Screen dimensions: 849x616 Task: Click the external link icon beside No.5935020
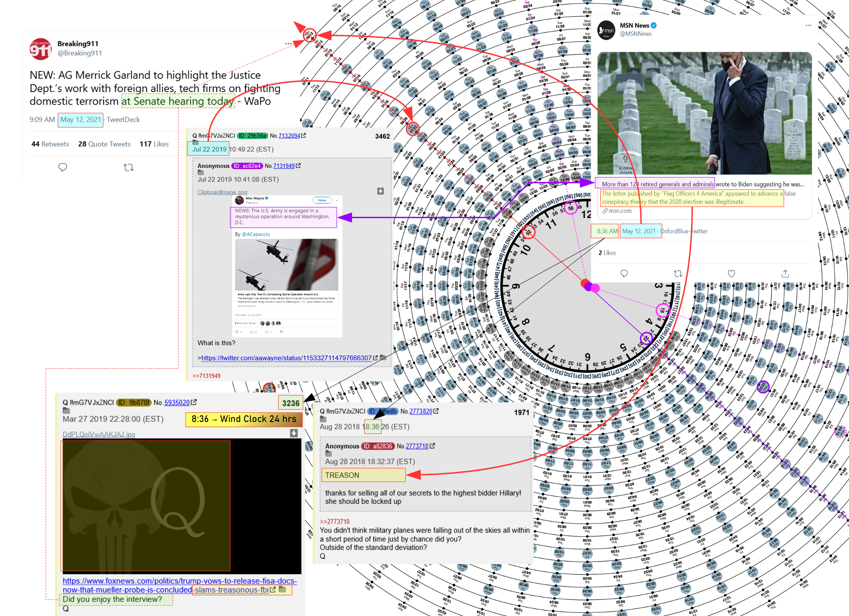coord(194,402)
